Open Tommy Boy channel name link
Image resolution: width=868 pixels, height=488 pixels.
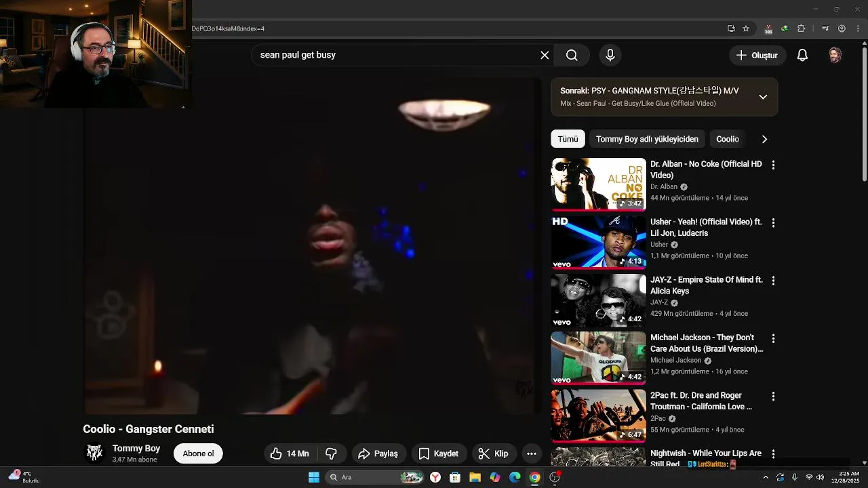click(x=136, y=448)
